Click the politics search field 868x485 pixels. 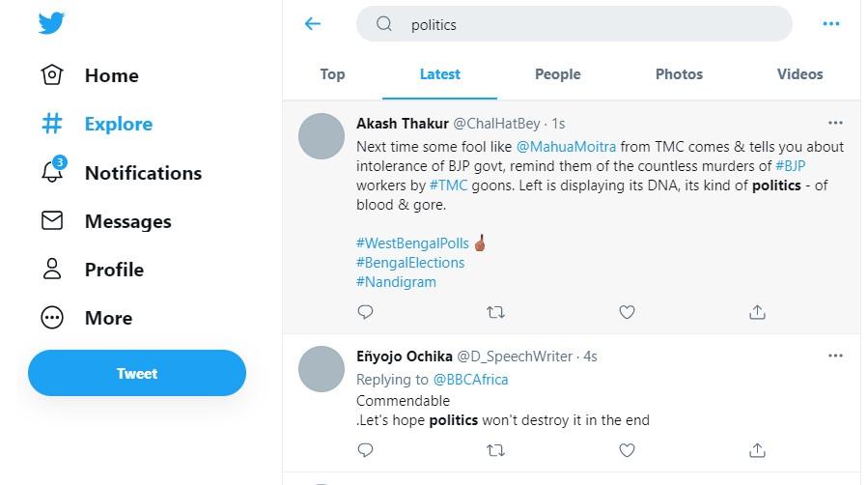click(574, 24)
